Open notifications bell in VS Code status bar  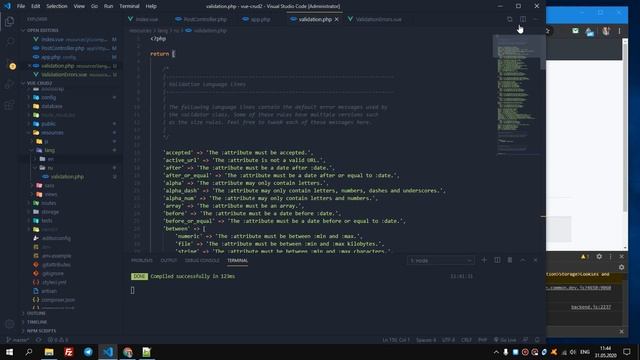(x=538, y=340)
